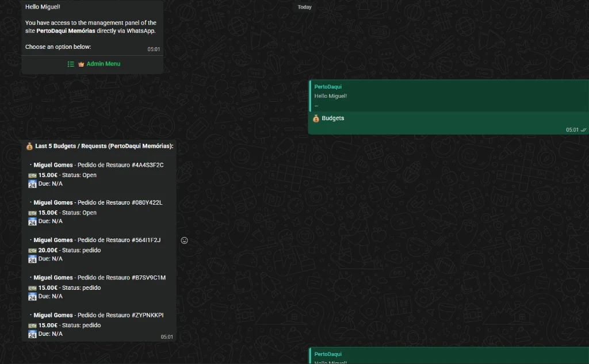Click the cut-off PertoDaqui quoted reply at the bottom
Viewport: 589px width, 364px height.
[449, 356]
